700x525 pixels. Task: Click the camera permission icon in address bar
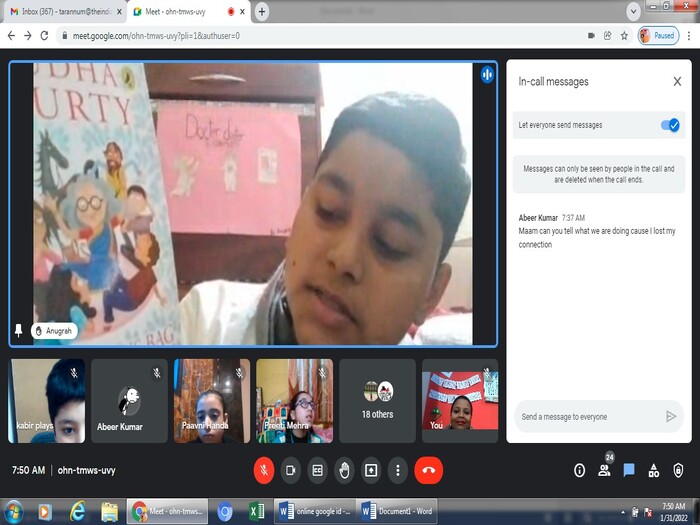point(591,36)
